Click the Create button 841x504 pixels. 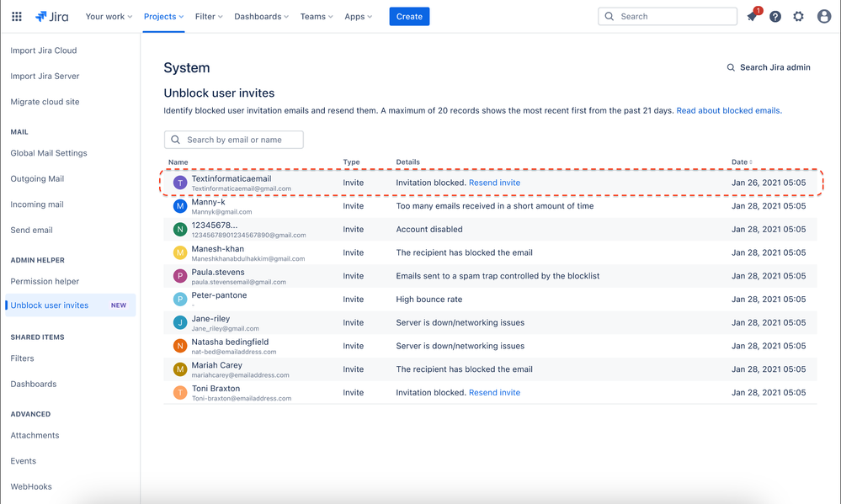pos(409,17)
